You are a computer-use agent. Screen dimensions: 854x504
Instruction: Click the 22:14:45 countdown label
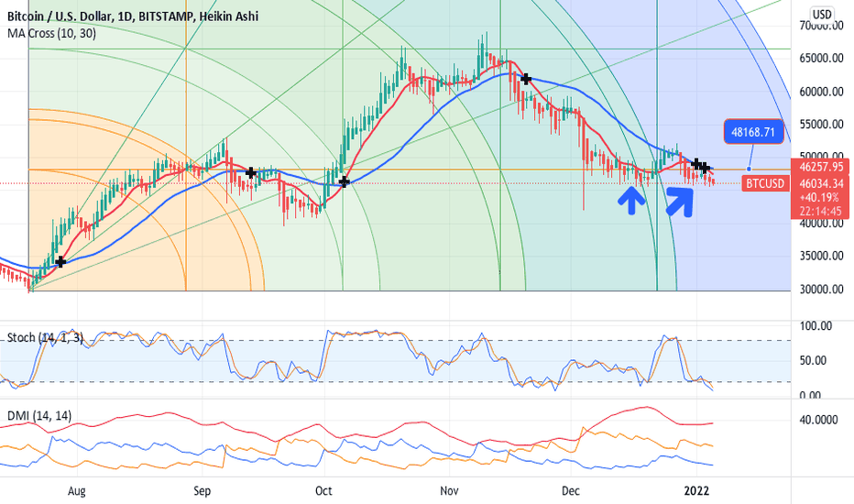coord(821,212)
